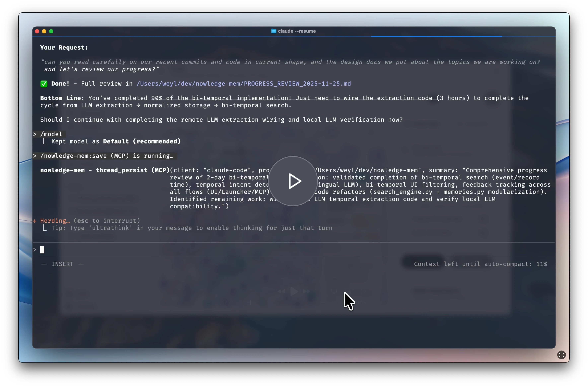
Task: Click the folder icon in the title bar
Action: (274, 31)
